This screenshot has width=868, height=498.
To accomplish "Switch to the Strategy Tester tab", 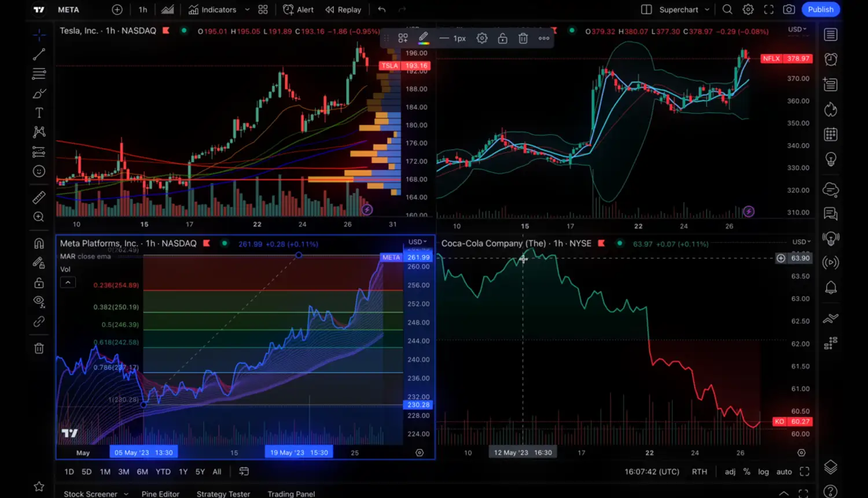I will coord(223,494).
